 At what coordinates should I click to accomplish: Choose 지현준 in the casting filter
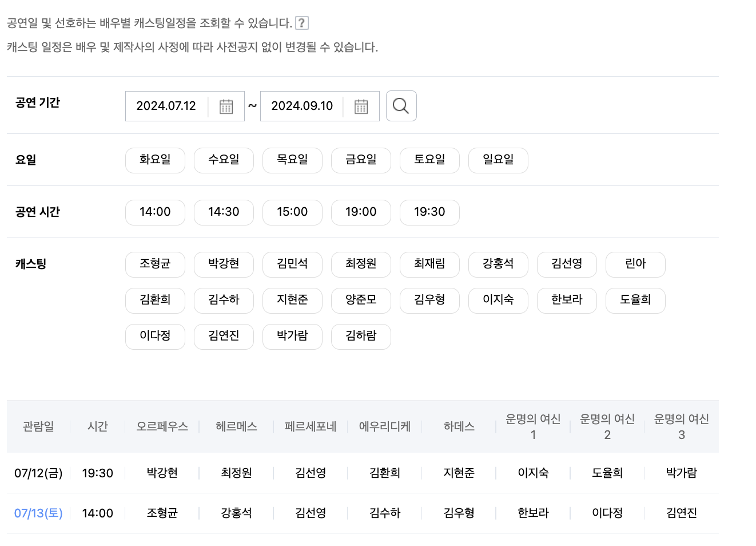pyautogui.click(x=292, y=300)
